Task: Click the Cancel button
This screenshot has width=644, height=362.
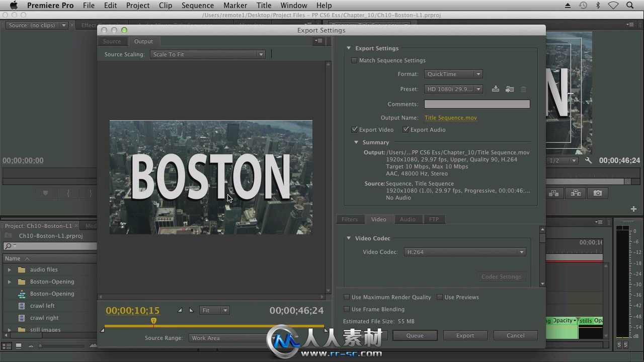Action: coord(516,335)
